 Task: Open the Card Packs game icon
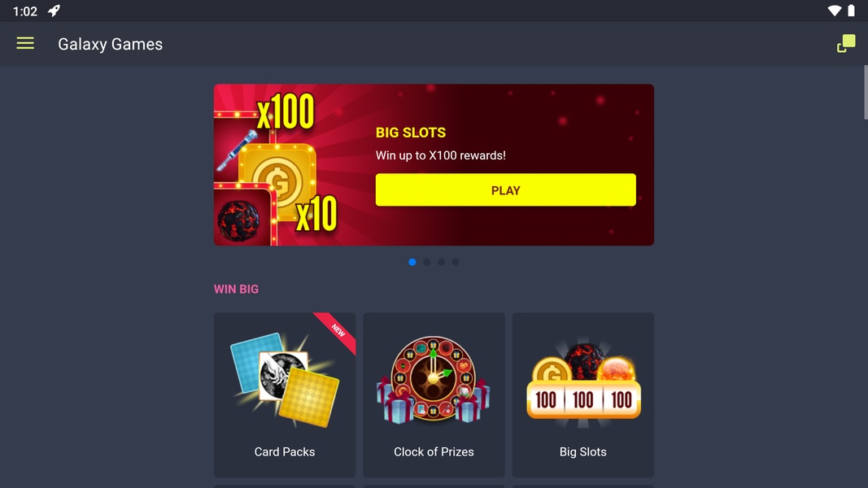coord(285,380)
